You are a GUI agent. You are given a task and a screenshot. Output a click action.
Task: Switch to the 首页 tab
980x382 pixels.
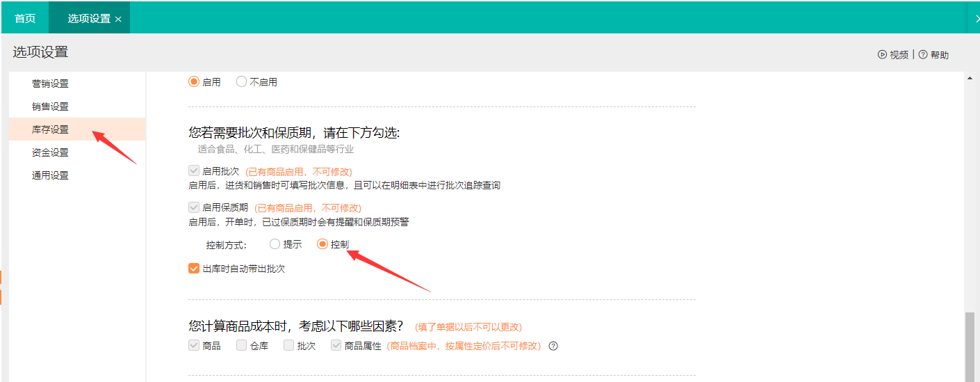pyautogui.click(x=25, y=18)
